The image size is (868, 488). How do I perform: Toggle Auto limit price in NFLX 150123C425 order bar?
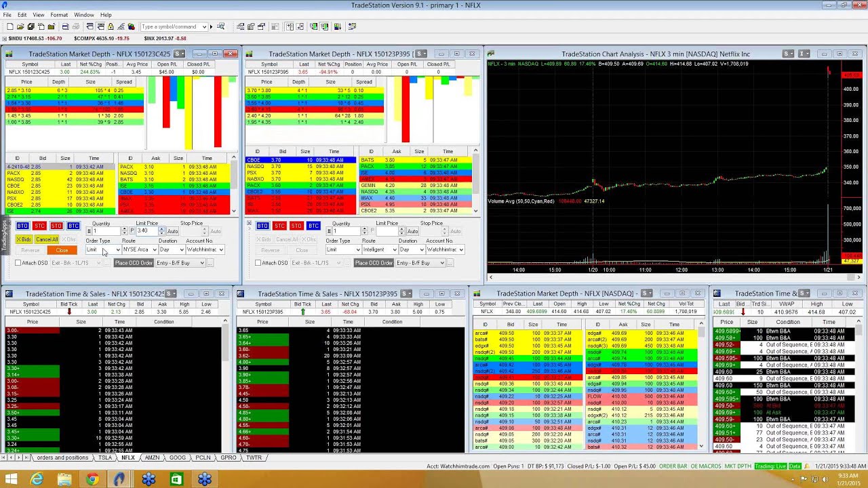click(172, 231)
